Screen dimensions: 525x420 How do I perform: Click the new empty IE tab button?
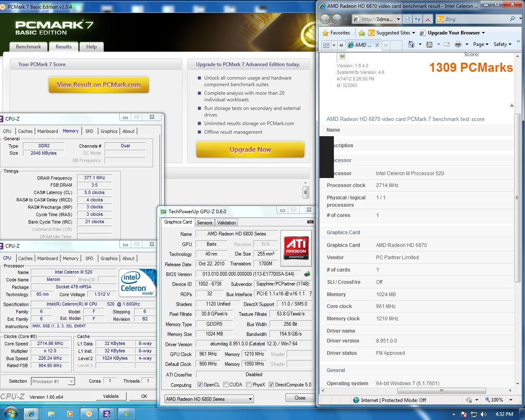[x=396, y=45]
